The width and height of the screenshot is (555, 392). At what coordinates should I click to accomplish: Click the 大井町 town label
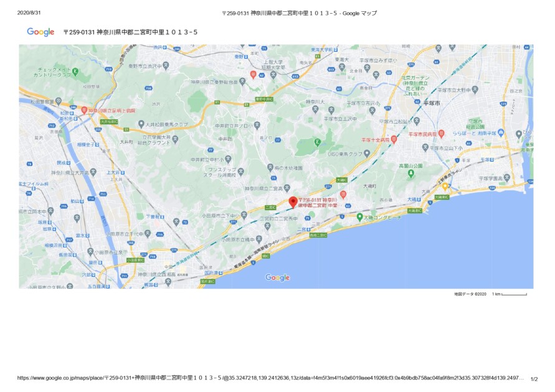(x=126, y=142)
